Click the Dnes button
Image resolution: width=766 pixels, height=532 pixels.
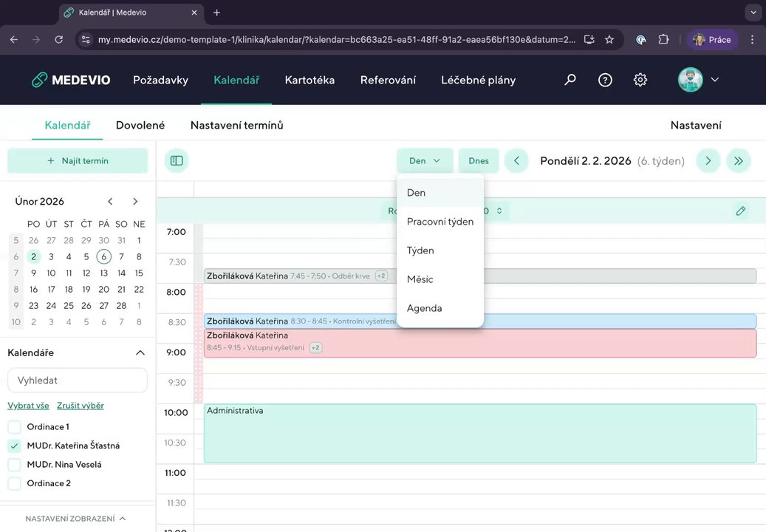(478, 161)
